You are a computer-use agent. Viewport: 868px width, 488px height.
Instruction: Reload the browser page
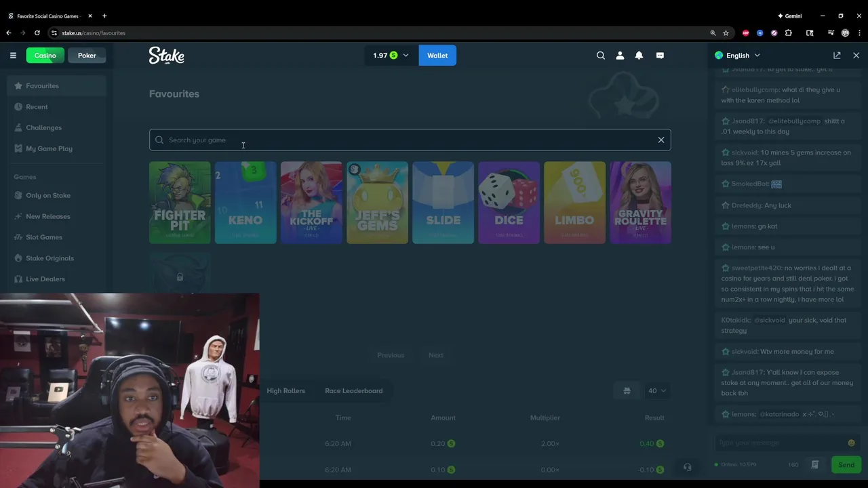pos(37,33)
